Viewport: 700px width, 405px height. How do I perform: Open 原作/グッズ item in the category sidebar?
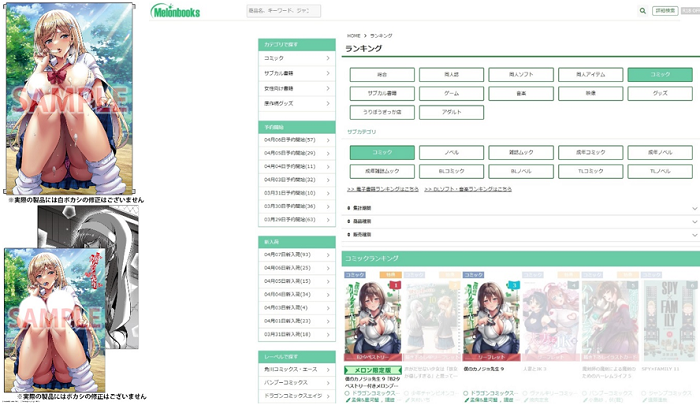(x=297, y=104)
